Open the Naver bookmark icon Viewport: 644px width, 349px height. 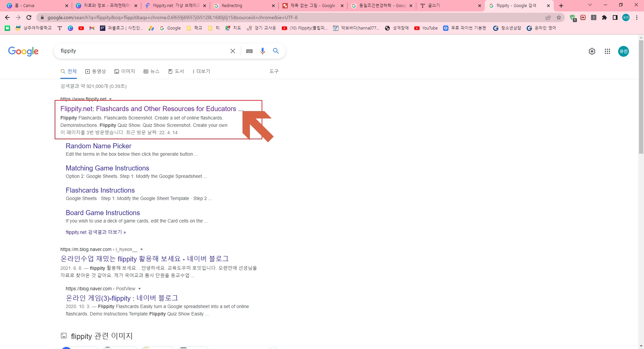click(7, 28)
